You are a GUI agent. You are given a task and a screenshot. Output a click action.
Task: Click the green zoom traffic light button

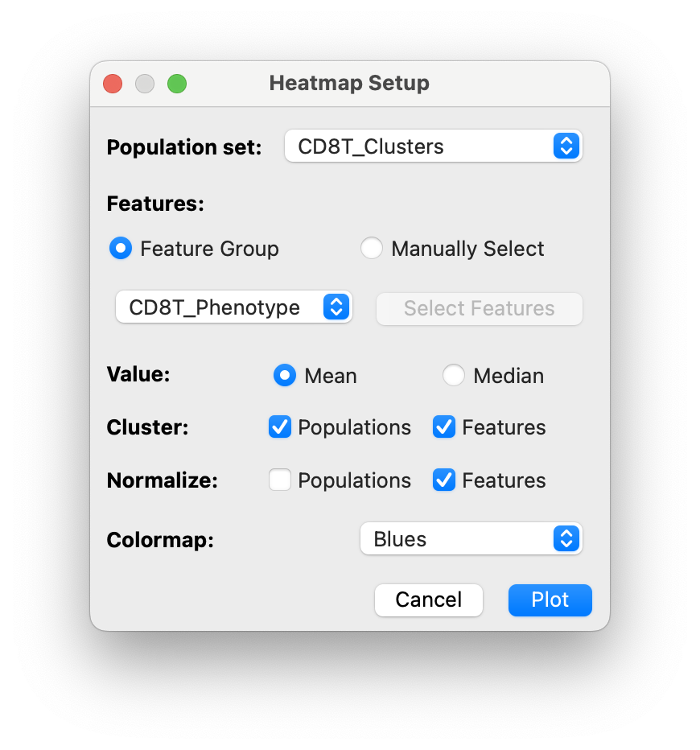tap(176, 83)
